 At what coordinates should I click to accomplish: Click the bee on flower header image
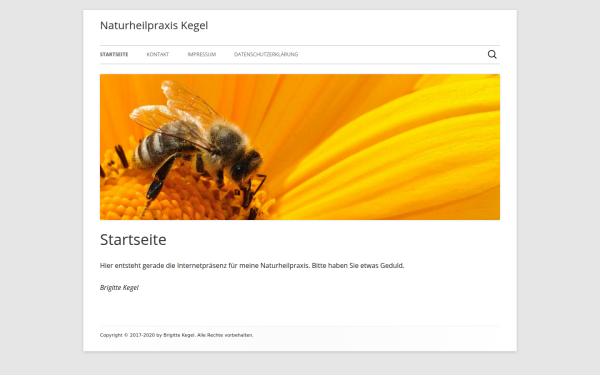300,147
